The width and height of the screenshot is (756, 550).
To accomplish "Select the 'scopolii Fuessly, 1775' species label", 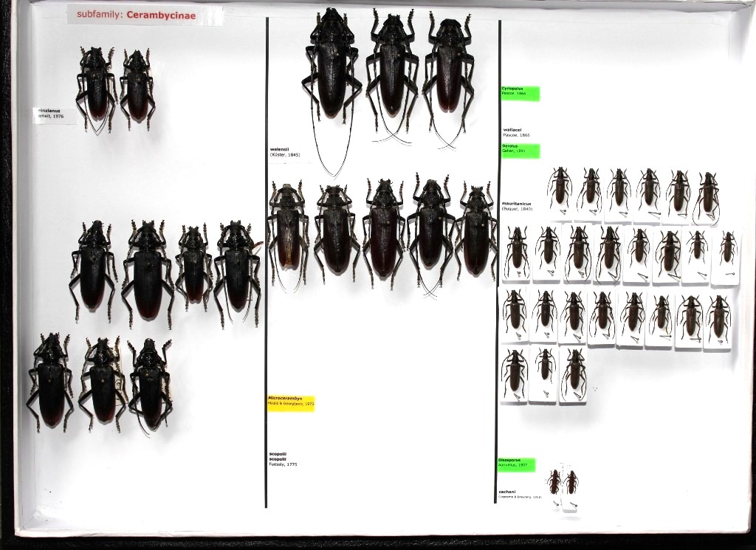I will click(x=283, y=458).
